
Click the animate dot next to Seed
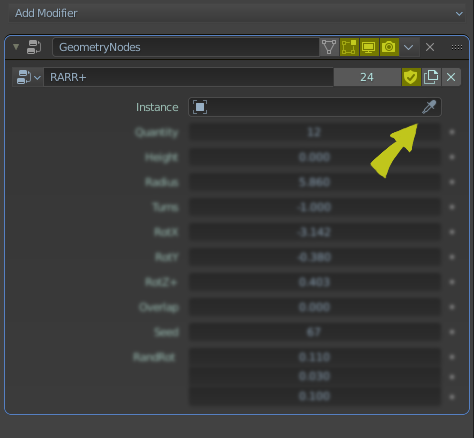[452, 332]
